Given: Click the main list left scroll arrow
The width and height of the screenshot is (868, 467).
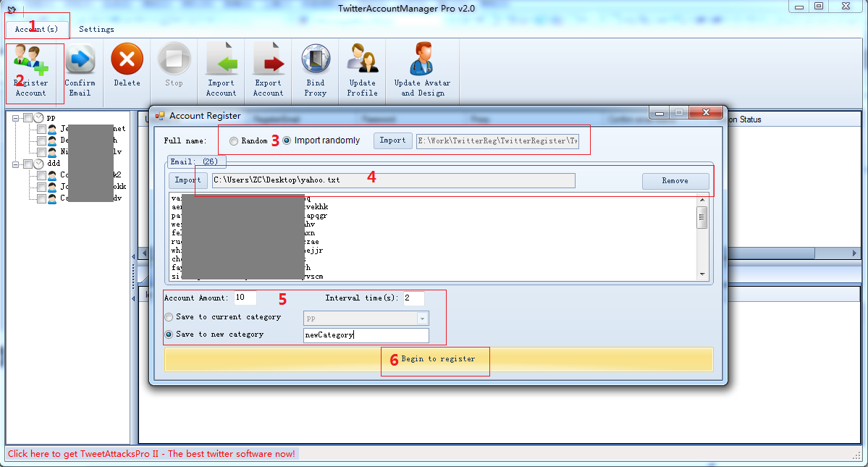Looking at the screenshot, I should click(145, 253).
